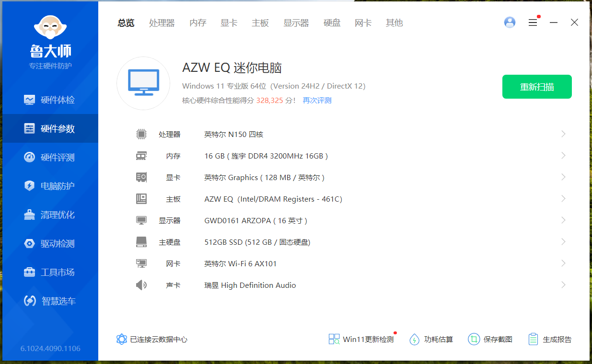Open 硬件评测 label in sidebar

point(58,157)
